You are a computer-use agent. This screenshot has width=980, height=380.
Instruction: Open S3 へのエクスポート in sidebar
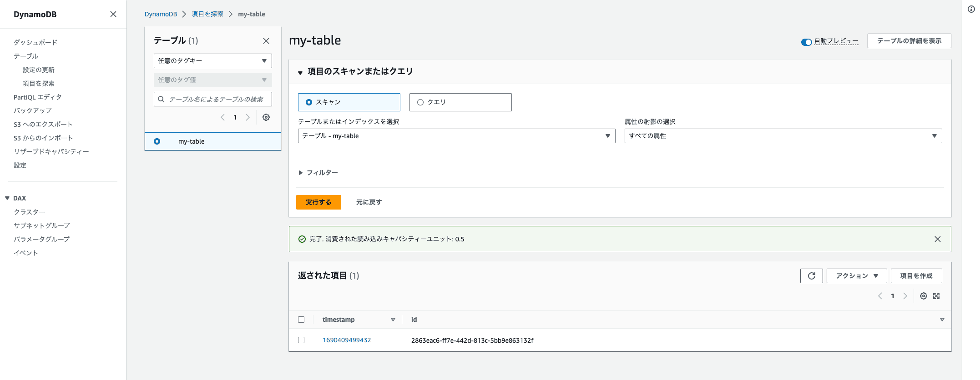point(43,124)
